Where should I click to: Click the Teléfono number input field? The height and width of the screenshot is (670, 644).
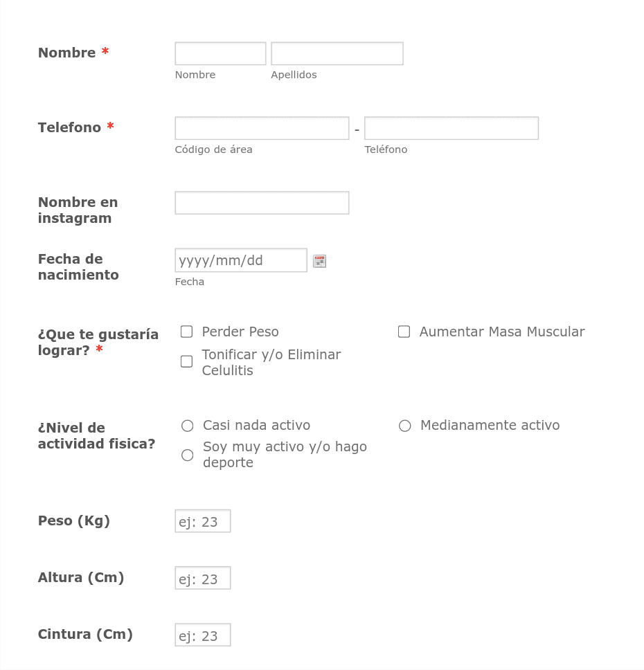[x=451, y=128]
